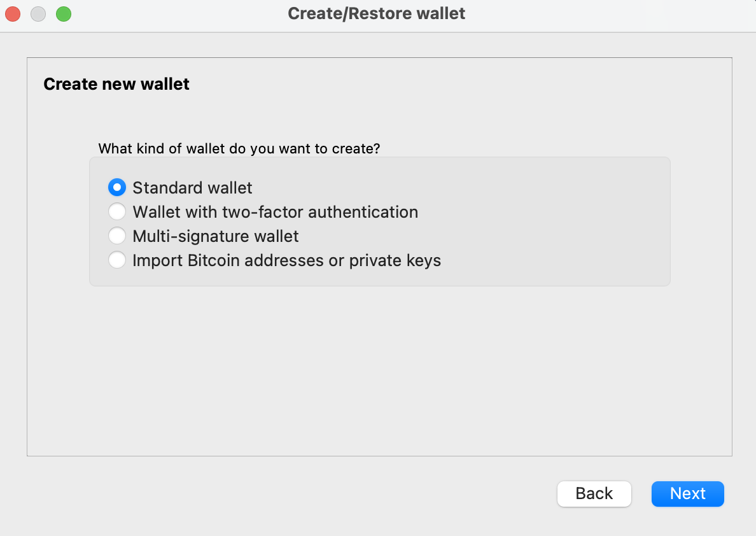The image size is (756, 536).
Task: Click the gray minimize window button
Action: click(x=38, y=13)
